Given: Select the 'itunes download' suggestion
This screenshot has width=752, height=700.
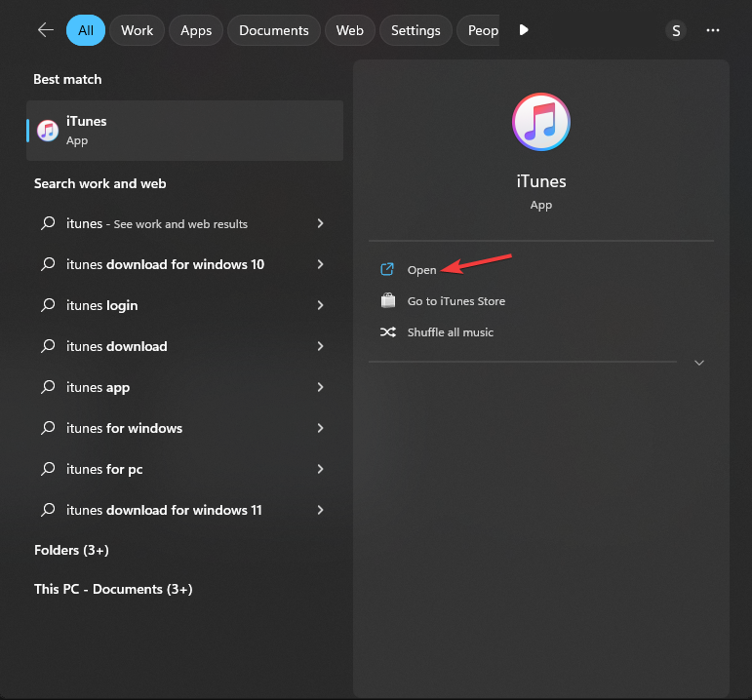Looking at the screenshot, I should (184, 346).
